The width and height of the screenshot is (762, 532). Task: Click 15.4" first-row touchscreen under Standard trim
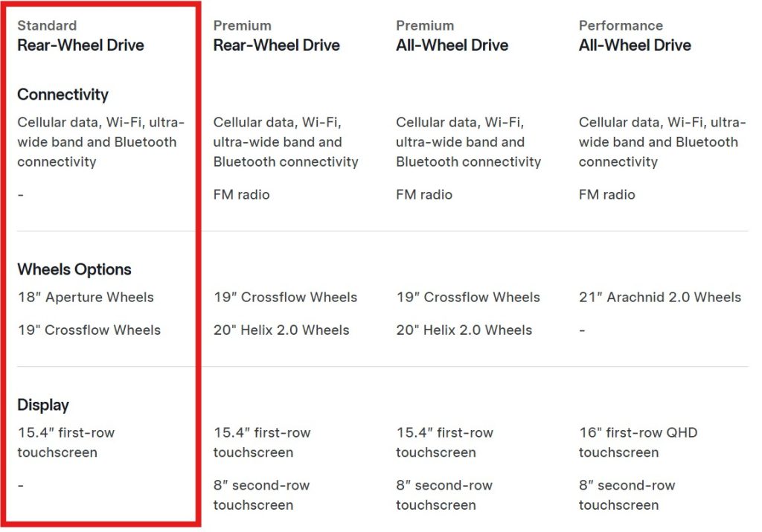click(66, 442)
